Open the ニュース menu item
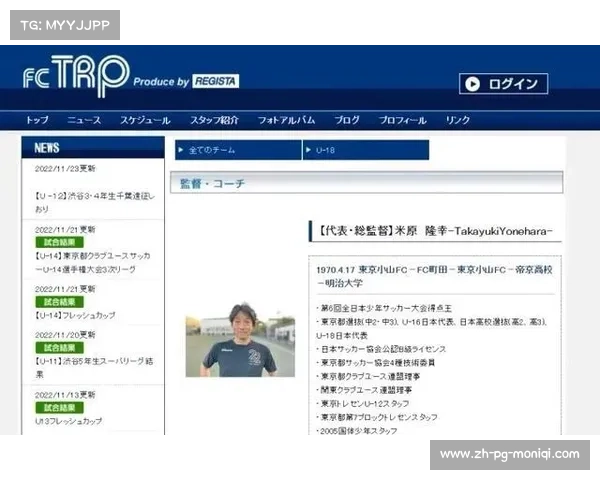The image size is (600, 480). (x=84, y=120)
